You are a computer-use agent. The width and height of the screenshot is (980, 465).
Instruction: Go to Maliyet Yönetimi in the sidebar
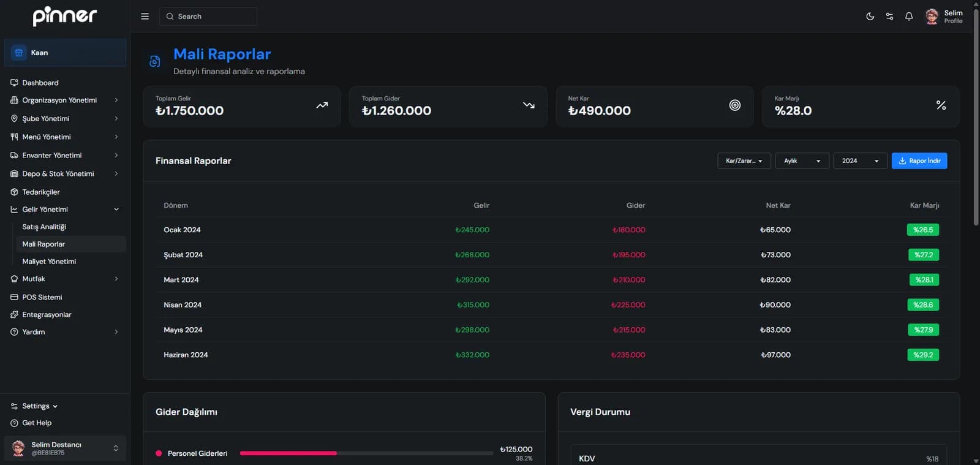tap(49, 262)
